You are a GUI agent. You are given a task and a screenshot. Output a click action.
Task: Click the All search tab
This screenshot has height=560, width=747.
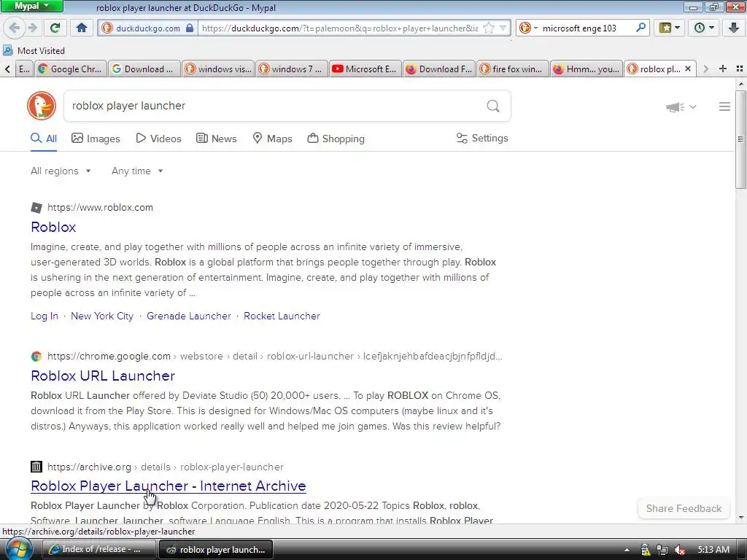tap(44, 139)
